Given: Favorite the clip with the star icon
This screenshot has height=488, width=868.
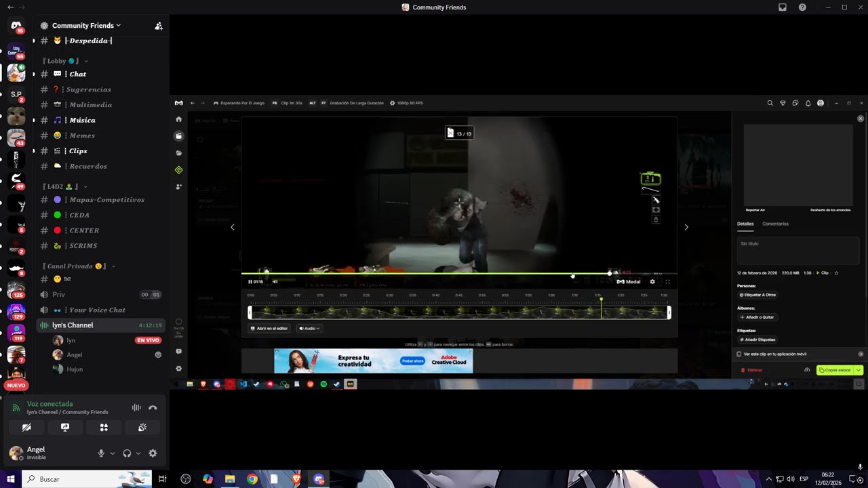Looking at the screenshot, I should [836, 273].
